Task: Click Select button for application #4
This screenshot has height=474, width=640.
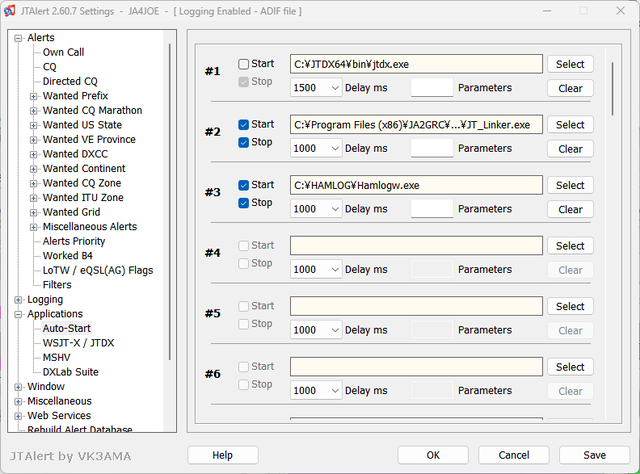Action: [570, 246]
